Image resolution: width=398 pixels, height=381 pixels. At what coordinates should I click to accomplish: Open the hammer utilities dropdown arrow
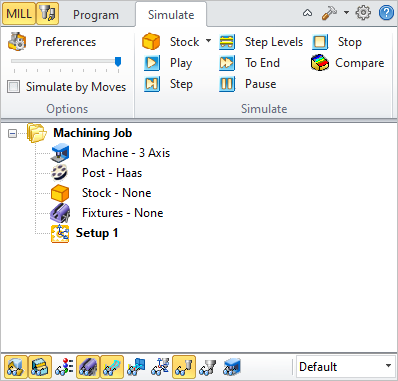click(346, 13)
